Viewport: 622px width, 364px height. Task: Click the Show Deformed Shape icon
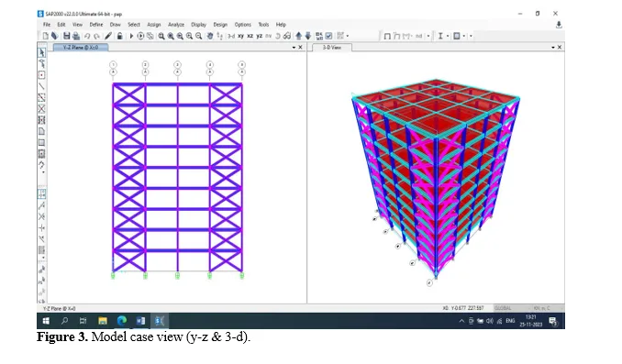pyautogui.click(x=396, y=36)
